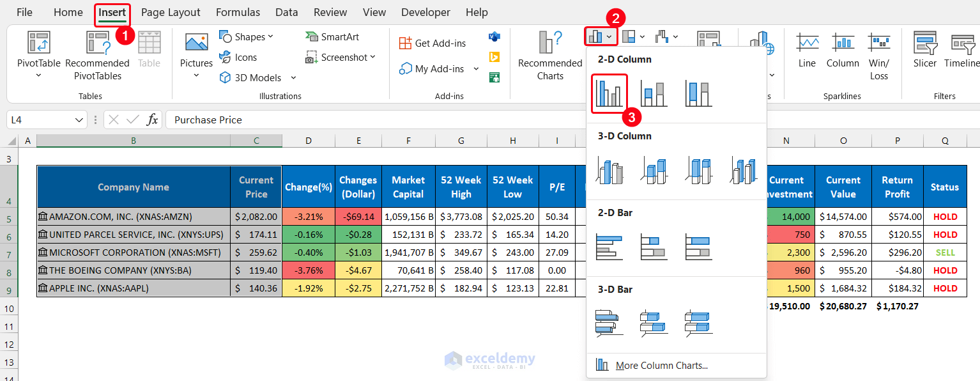Insert a 3-D 100% Stacked Bar chart

click(x=698, y=323)
